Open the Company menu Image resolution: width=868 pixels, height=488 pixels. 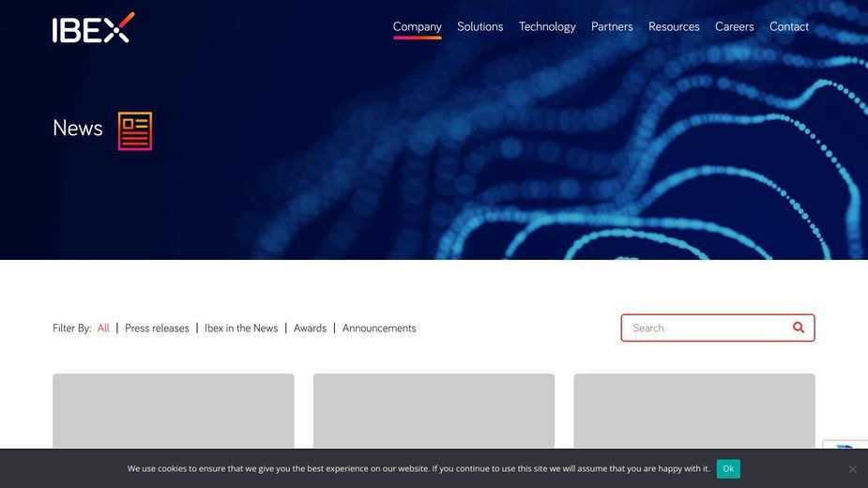418,26
